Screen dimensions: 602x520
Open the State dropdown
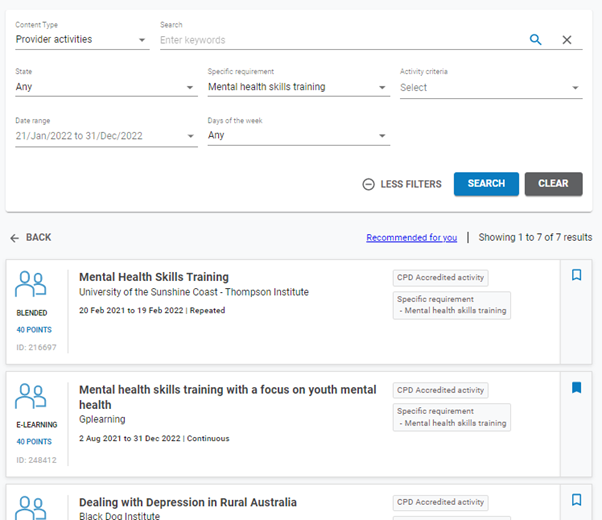[106, 87]
